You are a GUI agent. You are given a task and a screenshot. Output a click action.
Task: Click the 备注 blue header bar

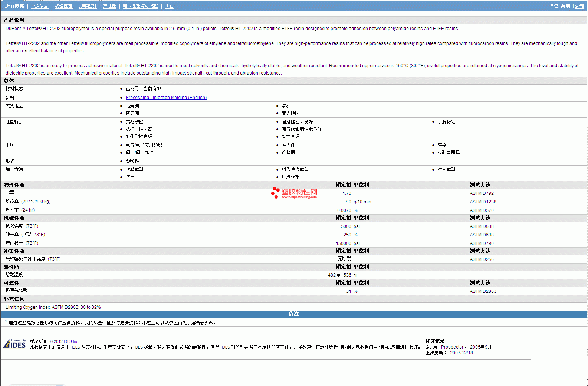(293, 314)
